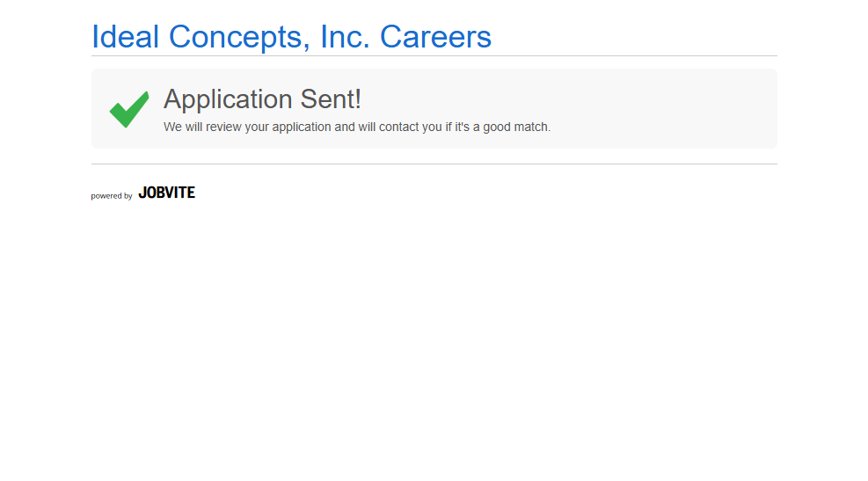Click the word "Sent!" in the heading
Viewport: 868px width, 481px height.
(x=331, y=99)
